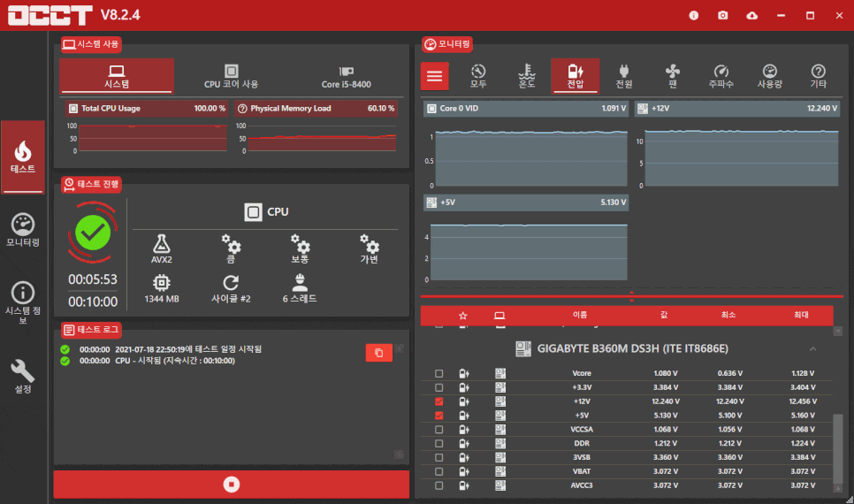Viewport: 854px width, 504px height.
Task: Click the Vcore row voltage battery icon
Action: point(464,373)
